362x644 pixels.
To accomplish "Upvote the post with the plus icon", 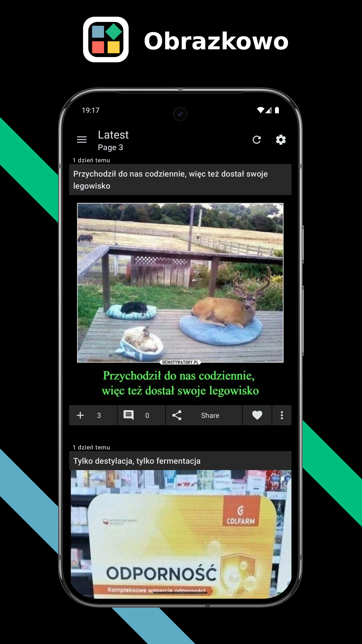I will (x=80, y=415).
